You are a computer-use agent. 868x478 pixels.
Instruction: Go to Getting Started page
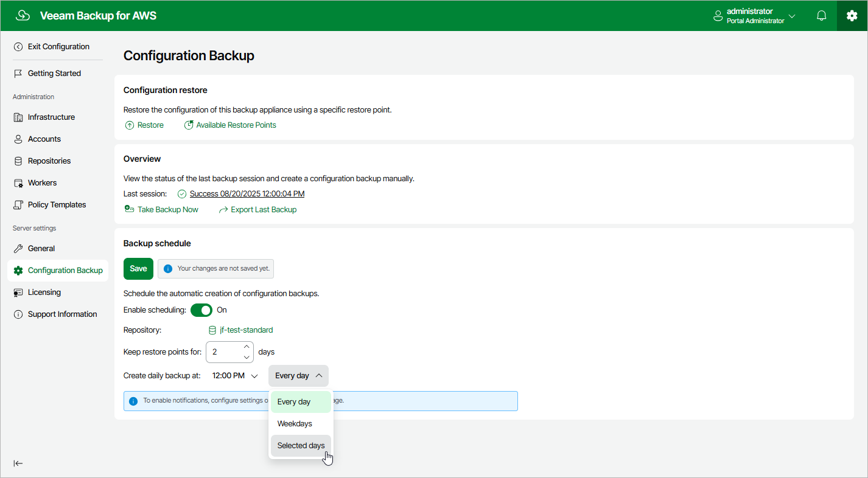click(x=54, y=74)
